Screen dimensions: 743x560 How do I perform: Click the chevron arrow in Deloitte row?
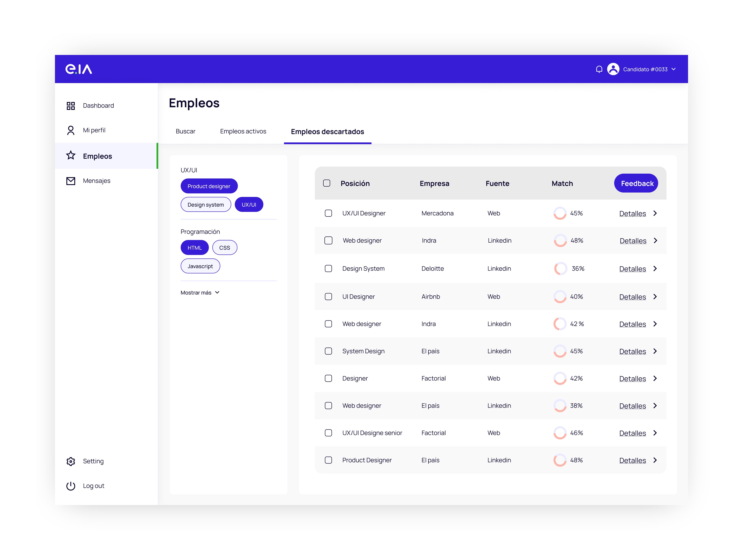point(655,269)
